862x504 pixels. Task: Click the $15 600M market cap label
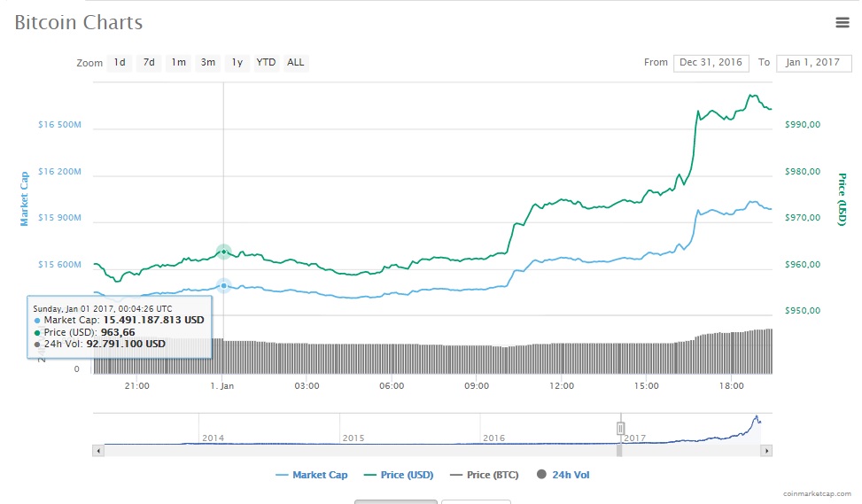[59, 264]
